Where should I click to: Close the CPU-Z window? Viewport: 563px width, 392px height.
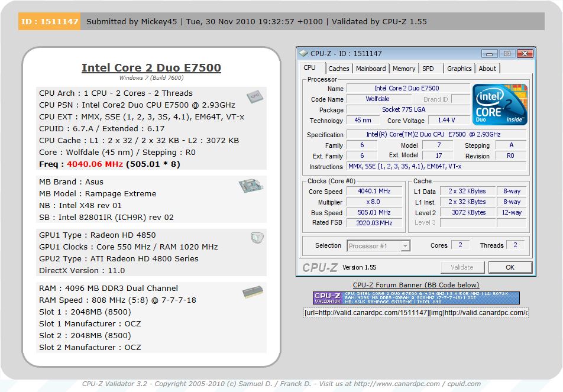(525, 53)
